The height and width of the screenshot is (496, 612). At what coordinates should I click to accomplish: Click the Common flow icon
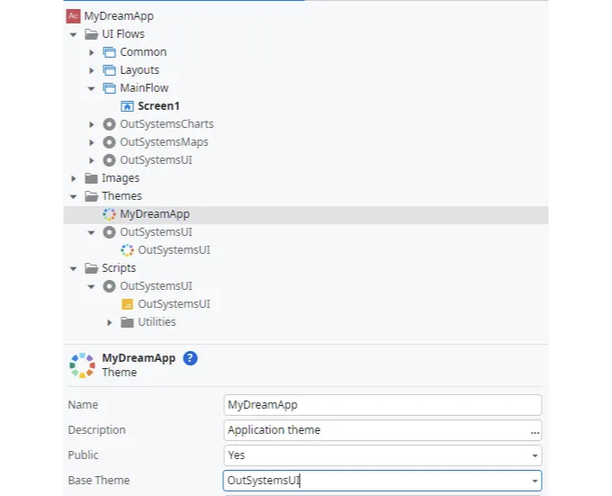coord(109,52)
